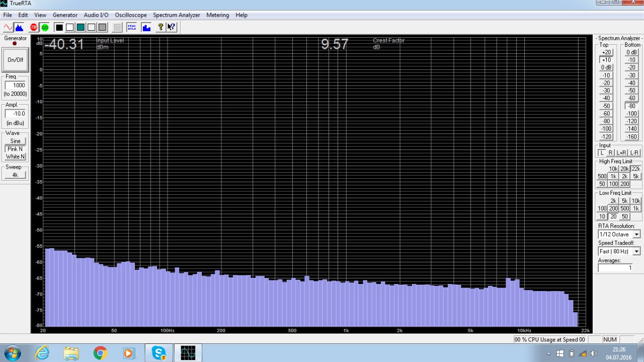Open the Audio I/O menu

[96, 15]
